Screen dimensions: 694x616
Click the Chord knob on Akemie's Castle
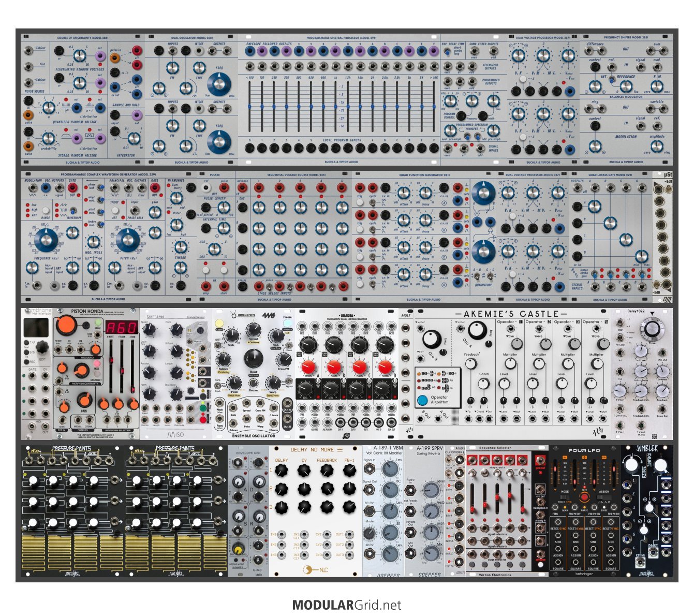tap(483, 384)
